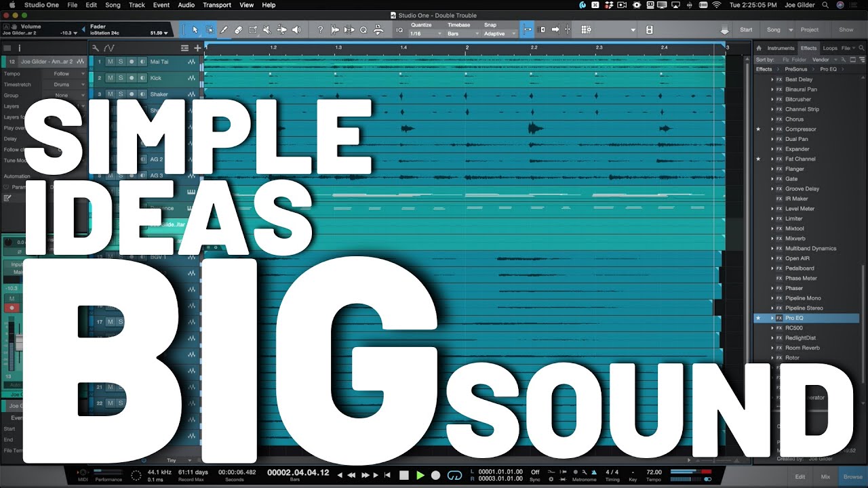868x488 pixels.
Task: Click the IQ button beside Quantize
Action: click(399, 30)
